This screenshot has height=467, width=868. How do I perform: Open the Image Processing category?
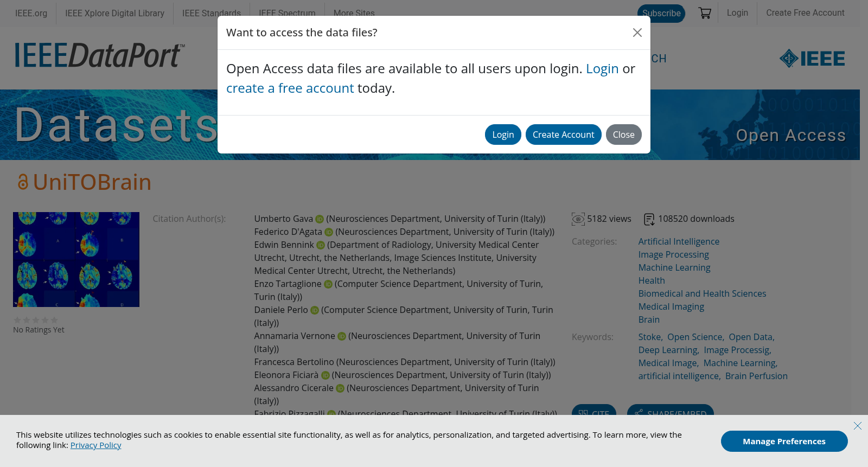[x=674, y=255]
